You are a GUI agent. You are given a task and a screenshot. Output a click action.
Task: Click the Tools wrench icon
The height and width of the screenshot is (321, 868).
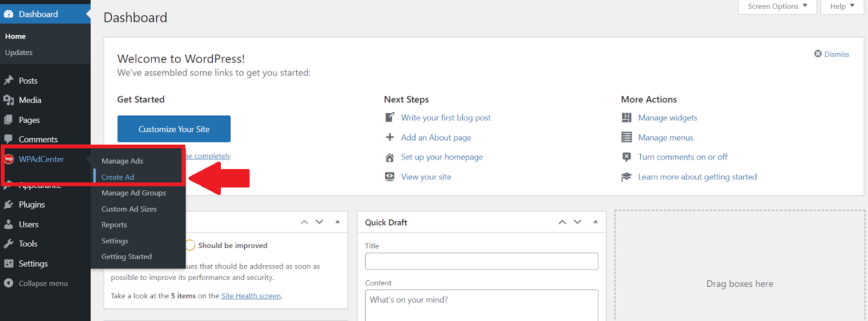tap(9, 244)
